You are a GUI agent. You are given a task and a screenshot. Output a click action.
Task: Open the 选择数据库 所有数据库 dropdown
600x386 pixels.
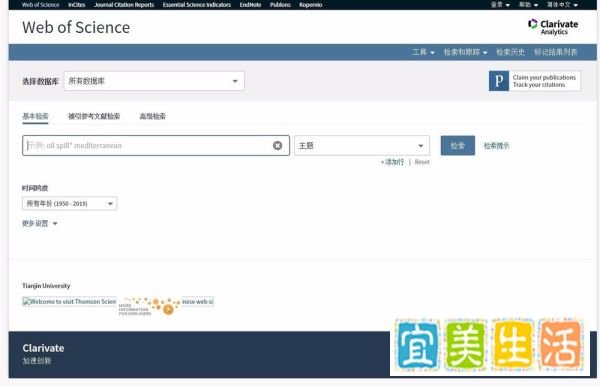[x=154, y=81]
